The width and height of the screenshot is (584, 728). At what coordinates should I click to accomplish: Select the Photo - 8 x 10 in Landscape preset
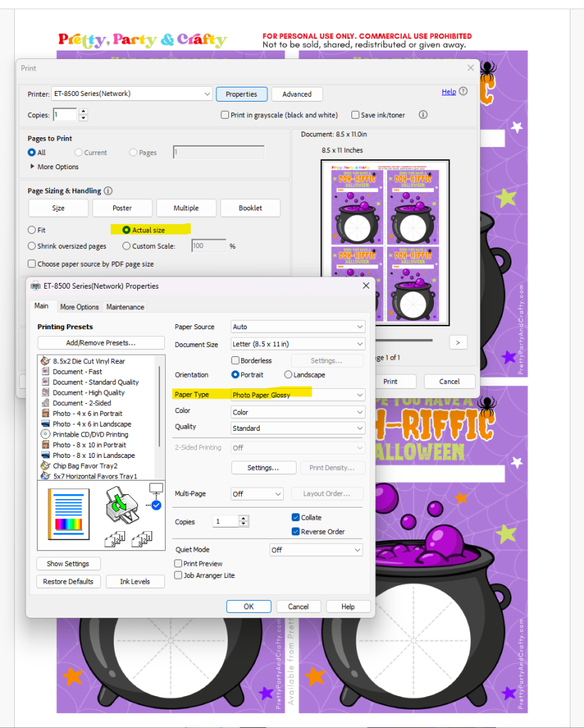94,456
